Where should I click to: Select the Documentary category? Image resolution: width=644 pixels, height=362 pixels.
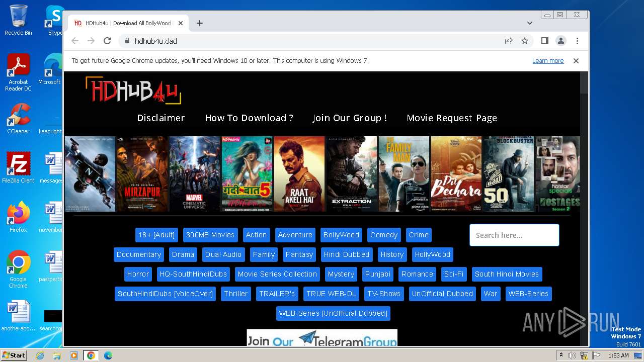point(139,254)
